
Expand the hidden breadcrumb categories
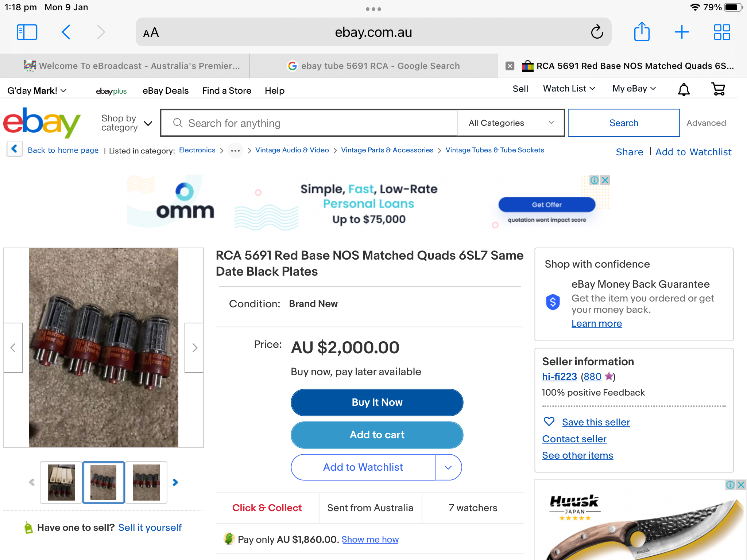click(x=235, y=150)
